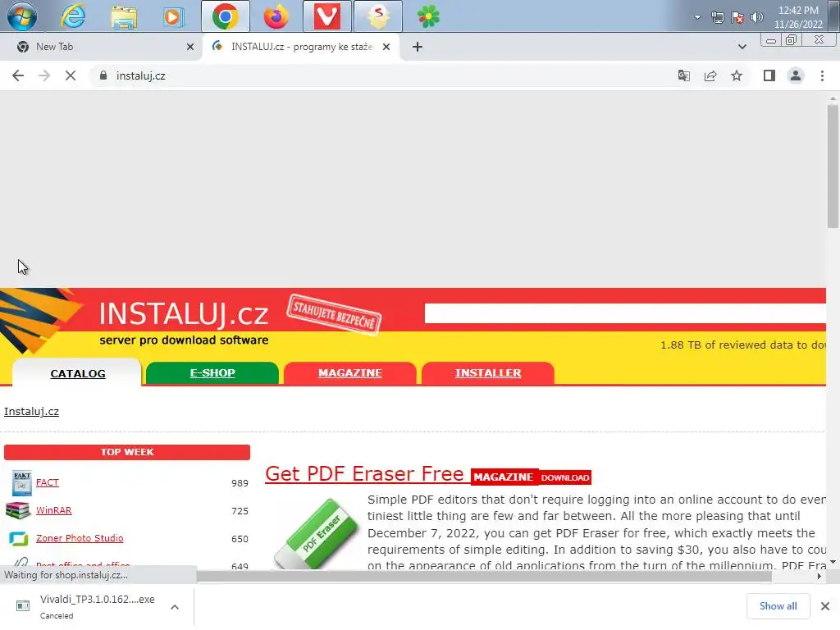Open volume speaker tray icon
The width and height of the screenshot is (840, 630).
pos(757,18)
